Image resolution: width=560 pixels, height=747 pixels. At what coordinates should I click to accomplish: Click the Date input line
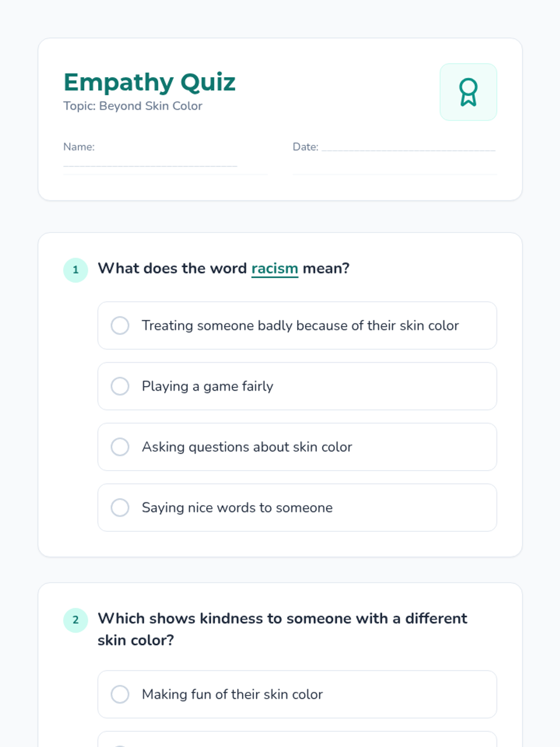[408, 147]
